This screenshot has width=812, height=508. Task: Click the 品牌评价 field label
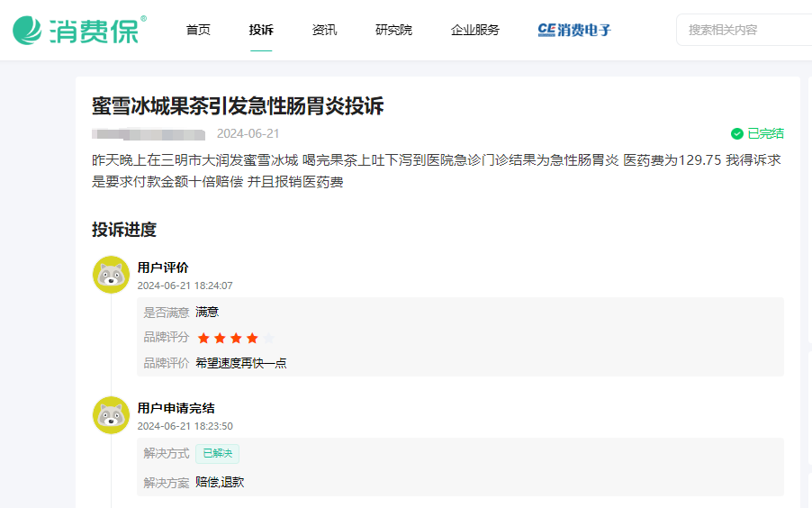tap(167, 363)
